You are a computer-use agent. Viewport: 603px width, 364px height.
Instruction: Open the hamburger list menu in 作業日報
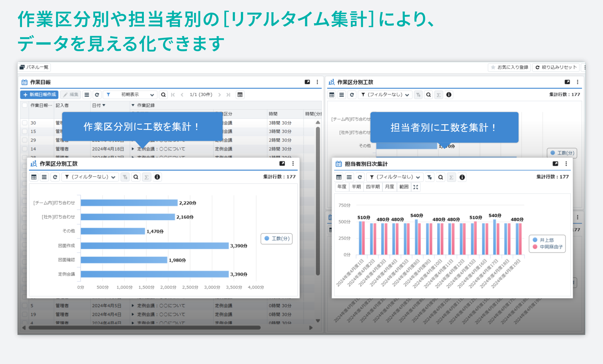tap(87, 94)
